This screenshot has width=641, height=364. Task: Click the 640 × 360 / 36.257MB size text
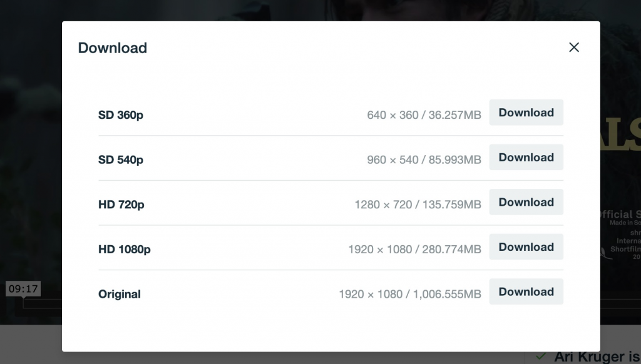pyautogui.click(x=424, y=115)
